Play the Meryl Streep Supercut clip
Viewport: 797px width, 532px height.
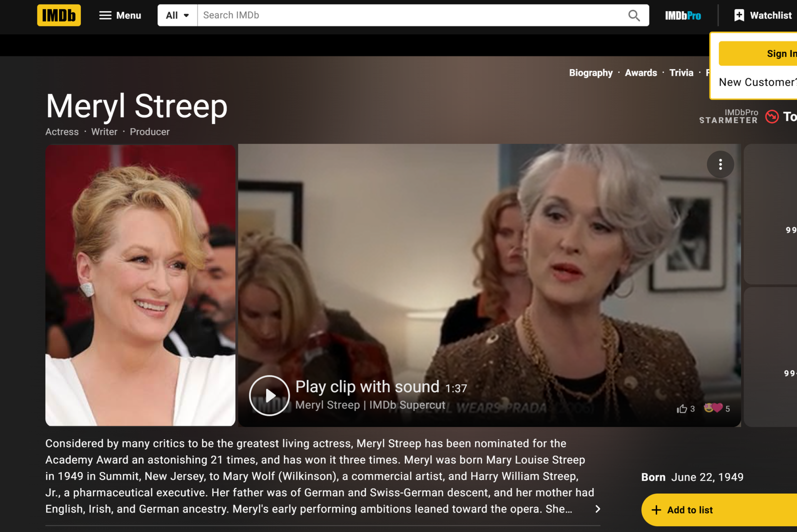pyautogui.click(x=269, y=396)
